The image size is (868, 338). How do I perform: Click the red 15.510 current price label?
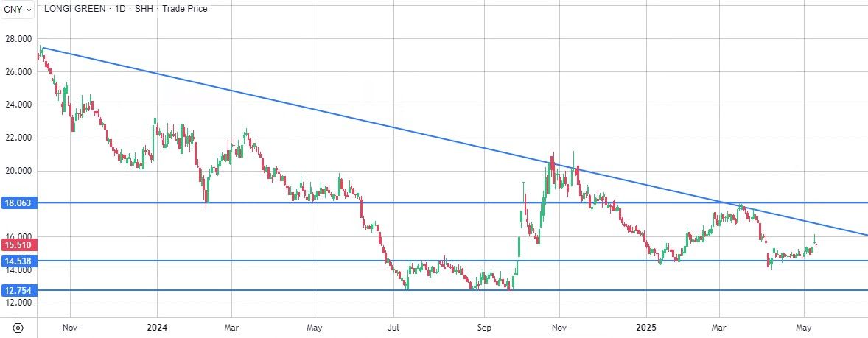(x=18, y=244)
